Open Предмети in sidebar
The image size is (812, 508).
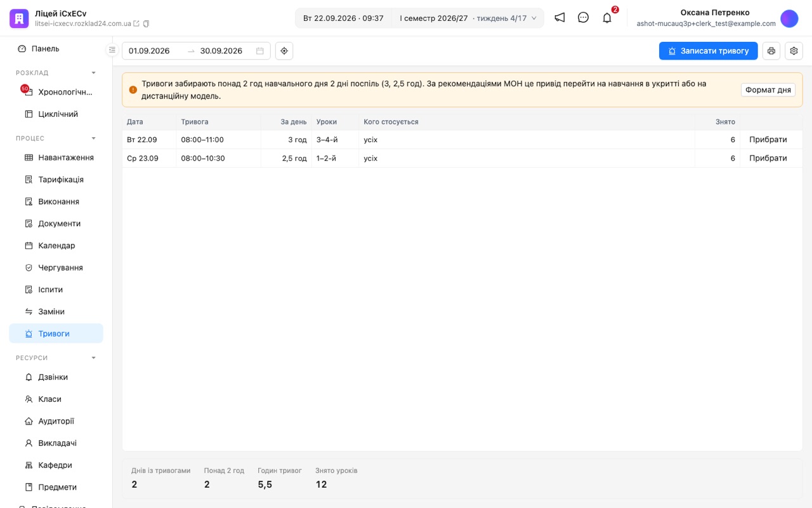[56, 487]
